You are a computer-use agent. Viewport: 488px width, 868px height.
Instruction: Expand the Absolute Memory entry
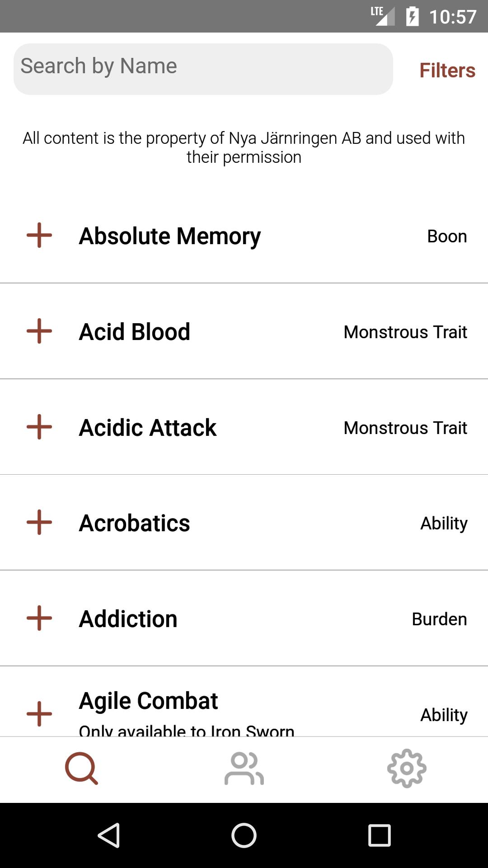pyautogui.click(x=170, y=236)
